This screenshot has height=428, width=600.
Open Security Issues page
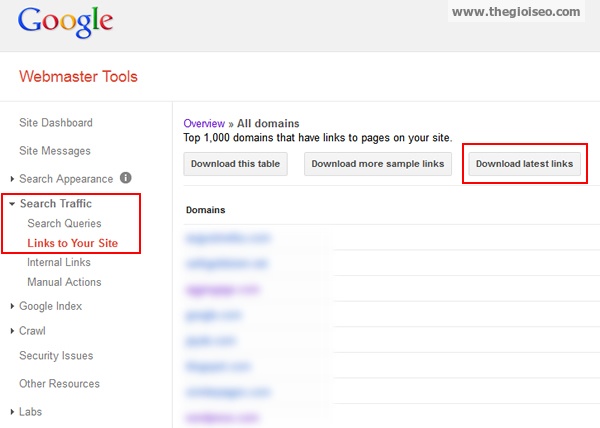tap(56, 356)
